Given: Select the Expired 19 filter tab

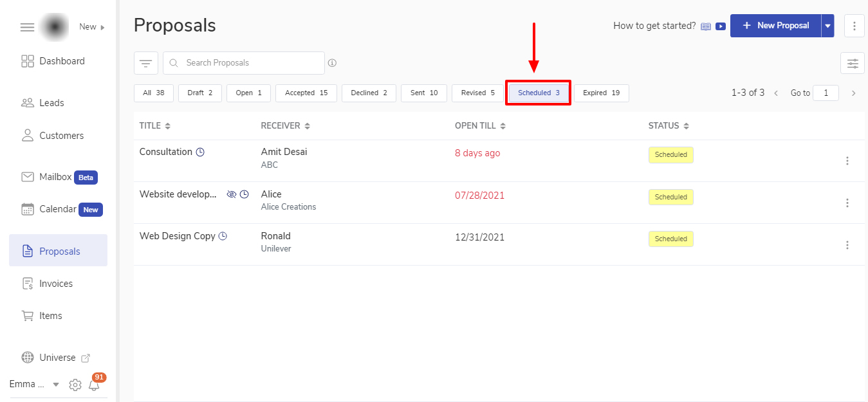Looking at the screenshot, I should tap(601, 93).
